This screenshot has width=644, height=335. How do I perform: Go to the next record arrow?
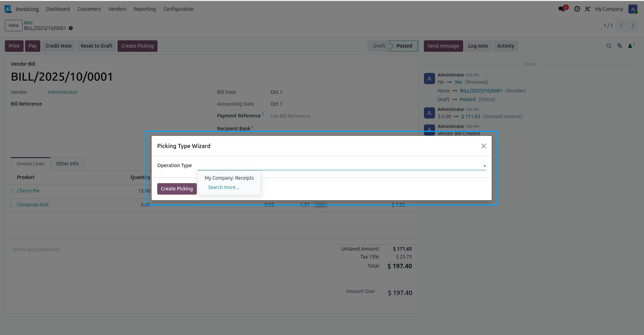633,25
